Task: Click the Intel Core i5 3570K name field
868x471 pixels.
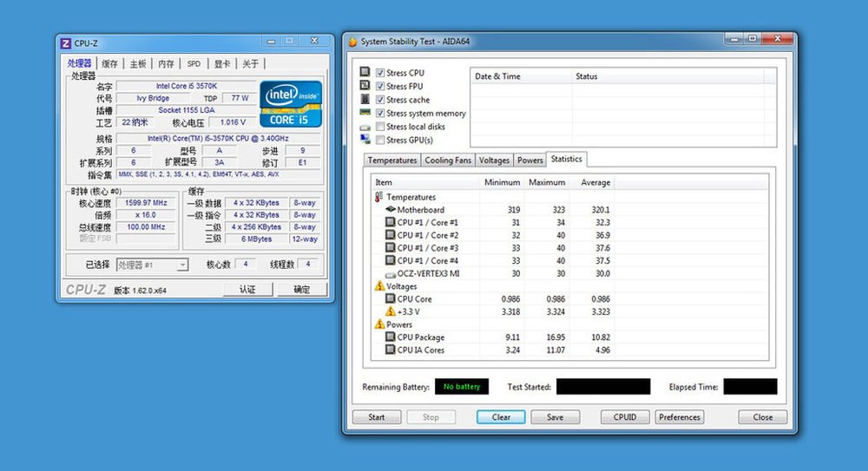Action: click(186, 86)
